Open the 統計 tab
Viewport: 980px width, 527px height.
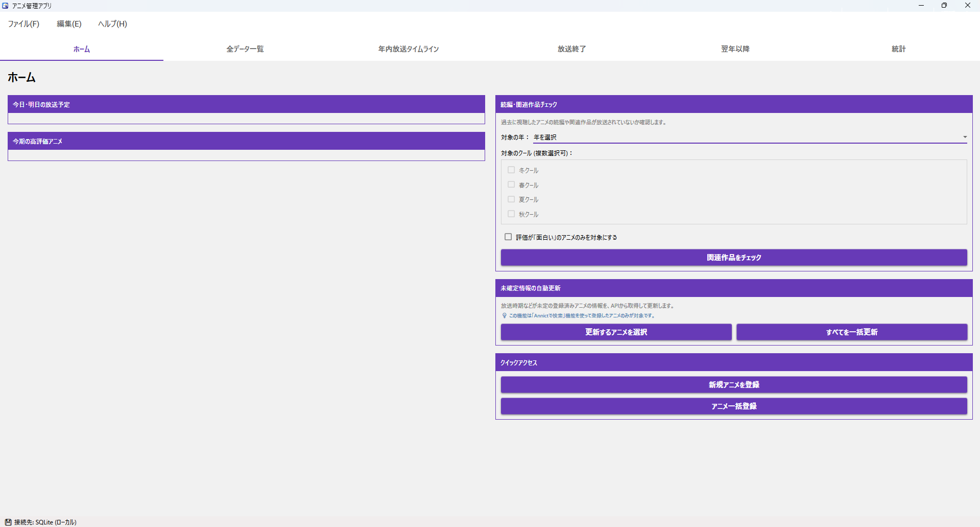coord(899,49)
